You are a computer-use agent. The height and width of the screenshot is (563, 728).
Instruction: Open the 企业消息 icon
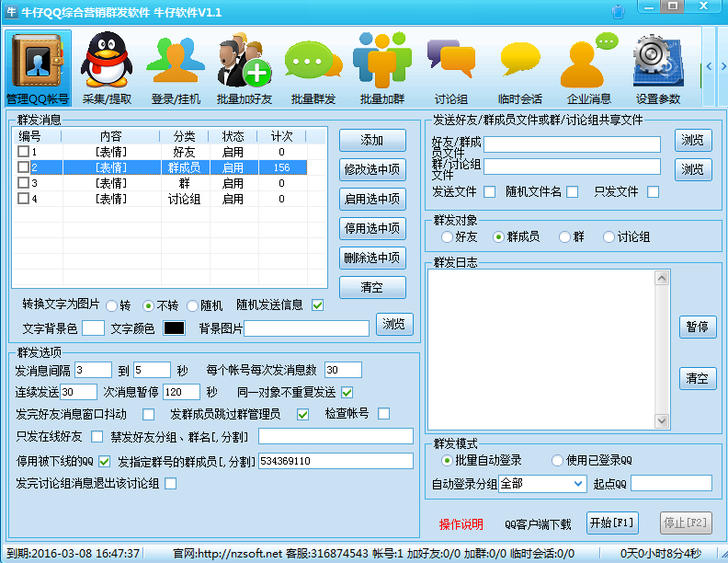click(x=588, y=68)
